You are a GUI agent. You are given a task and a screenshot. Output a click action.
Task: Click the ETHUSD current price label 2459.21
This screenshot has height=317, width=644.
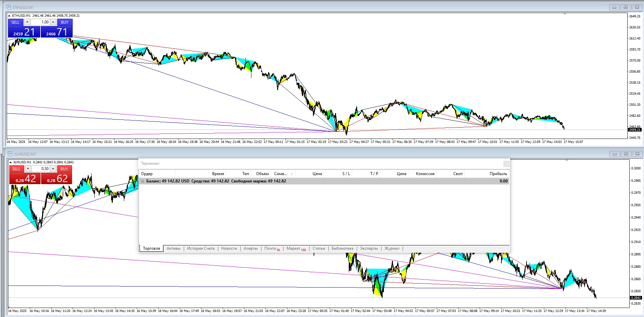tap(635, 130)
